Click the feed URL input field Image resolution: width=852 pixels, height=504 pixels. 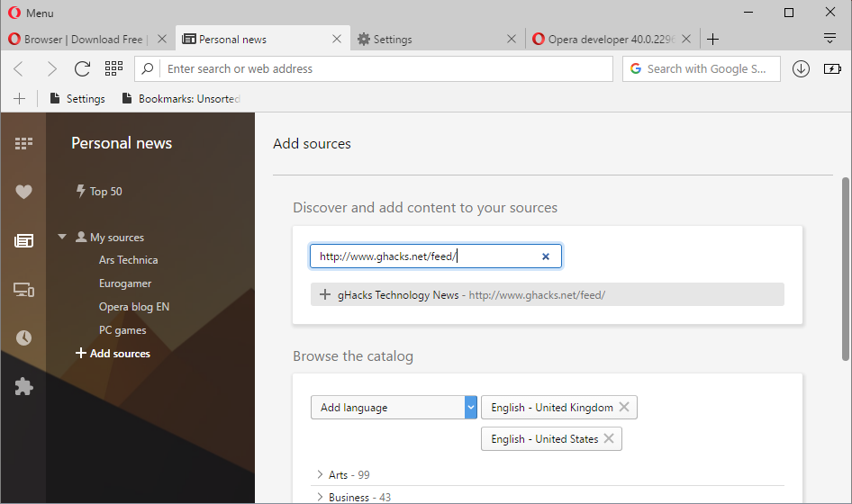coord(436,256)
